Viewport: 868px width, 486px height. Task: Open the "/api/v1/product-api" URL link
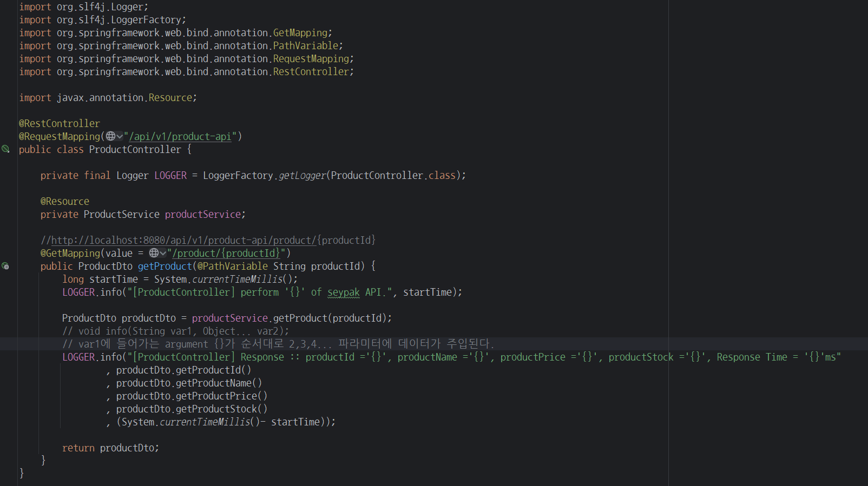pos(180,137)
